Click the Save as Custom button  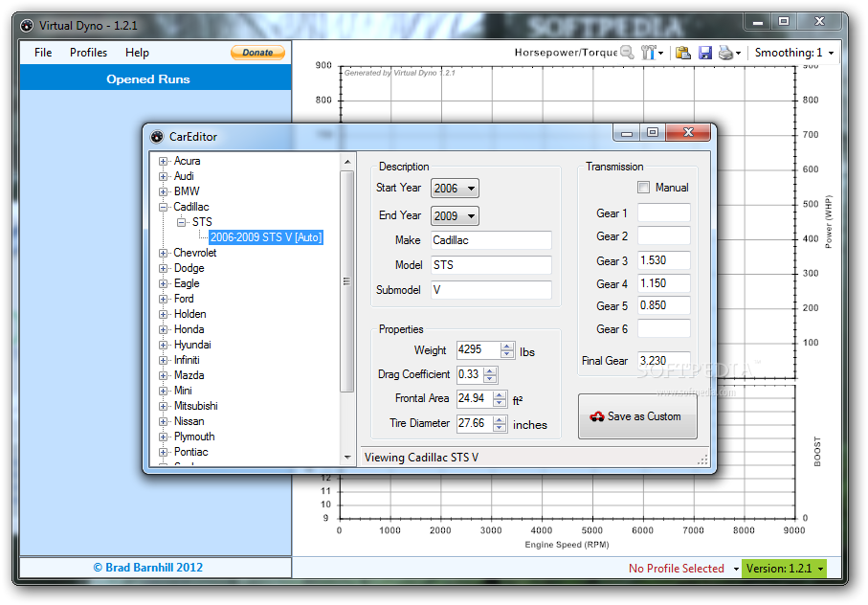tap(637, 416)
